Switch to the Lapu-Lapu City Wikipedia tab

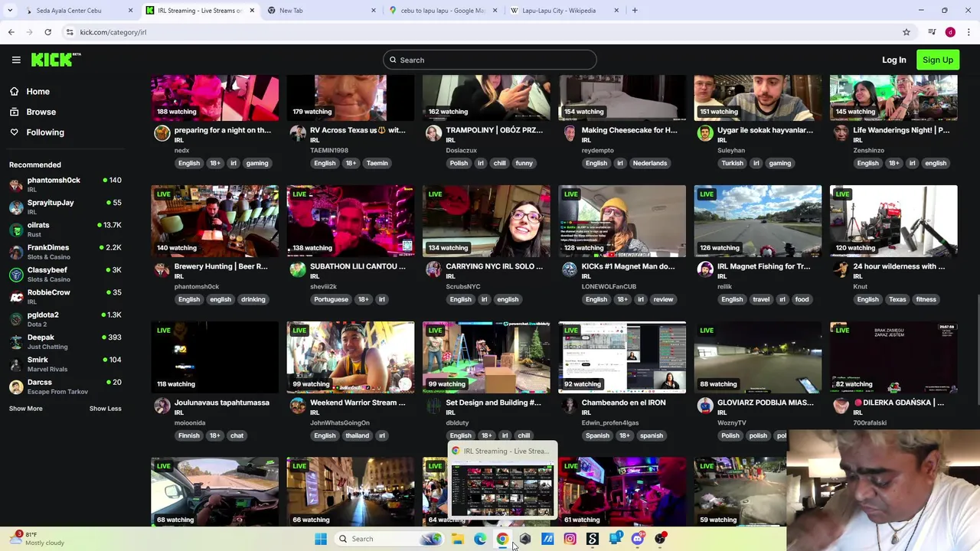pos(565,11)
